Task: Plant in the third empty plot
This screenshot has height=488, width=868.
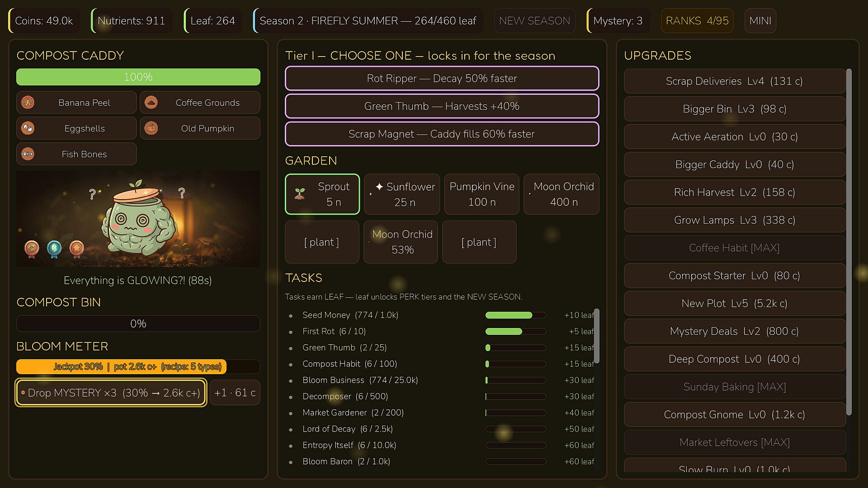Action: coord(479,242)
